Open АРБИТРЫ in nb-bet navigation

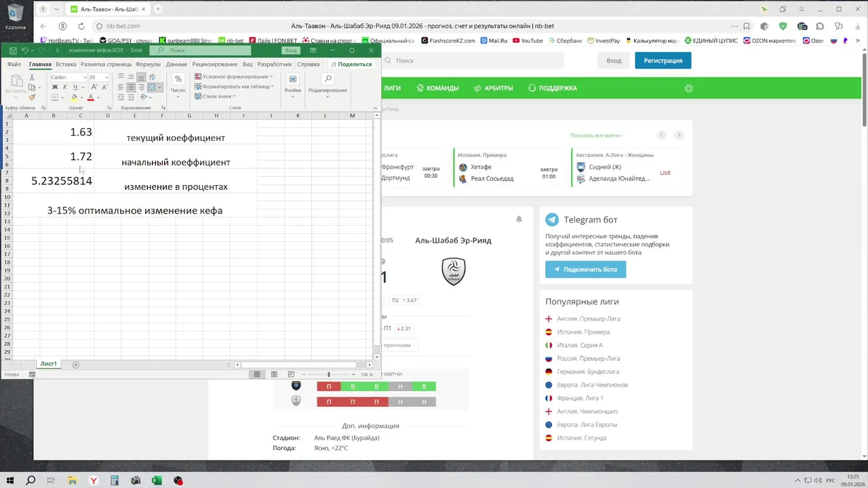coord(493,88)
